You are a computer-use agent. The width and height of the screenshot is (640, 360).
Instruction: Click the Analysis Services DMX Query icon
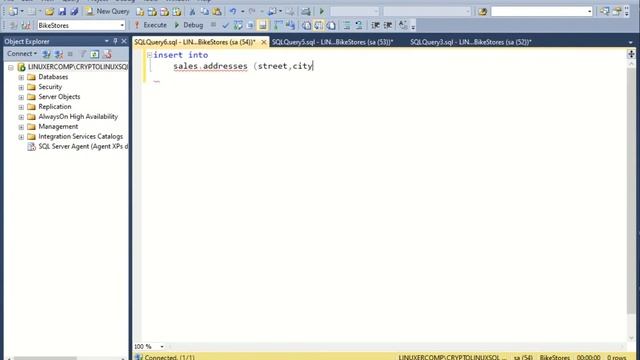164,11
